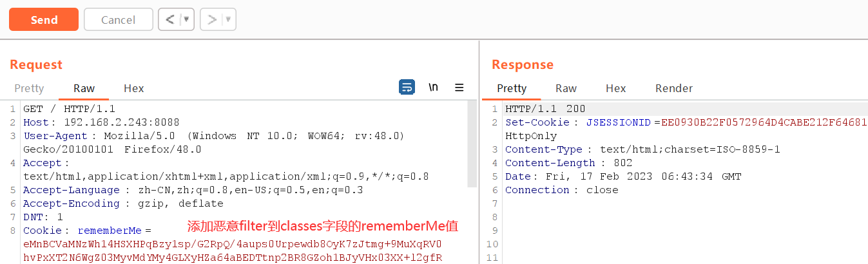Toggle the \n non-printable characters display
Screen dimensions: 868x264
point(433,88)
